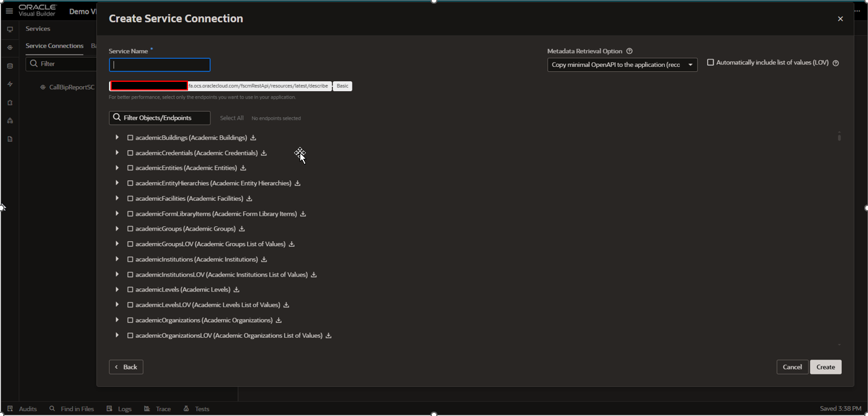The image size is (868, 416).
Task: Click the academicFacilities (Academic Facilities) label
Action: pos(189,199)
